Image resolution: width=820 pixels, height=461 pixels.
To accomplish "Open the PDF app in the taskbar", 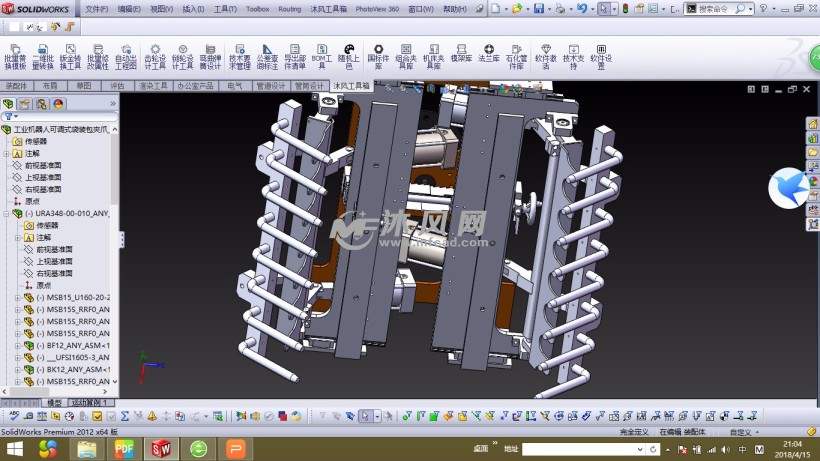I will pos(124,449).
